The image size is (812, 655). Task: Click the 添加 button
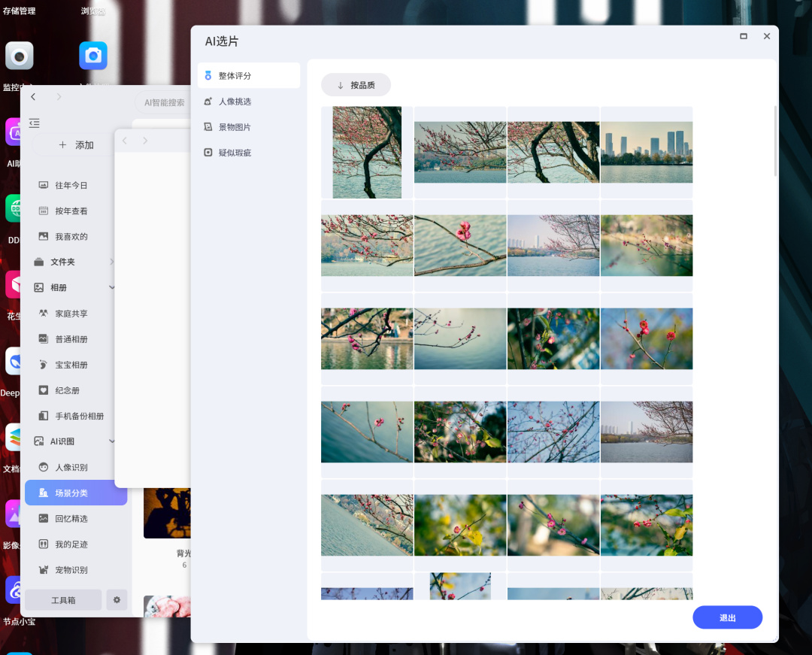[x=75, y=145]
